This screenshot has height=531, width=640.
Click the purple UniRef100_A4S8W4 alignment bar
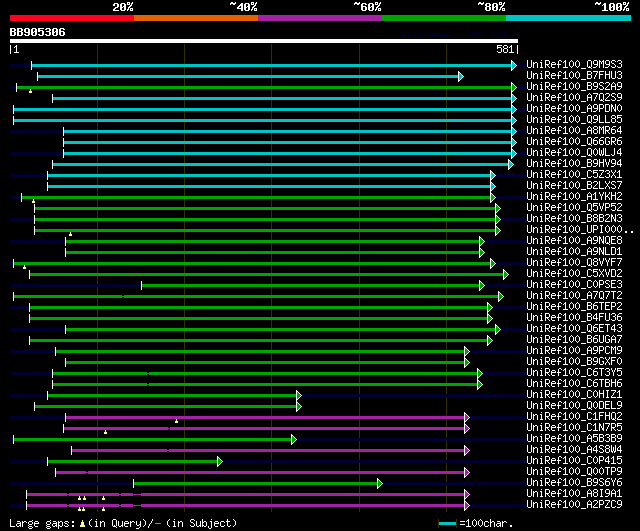tap(268, 451)
